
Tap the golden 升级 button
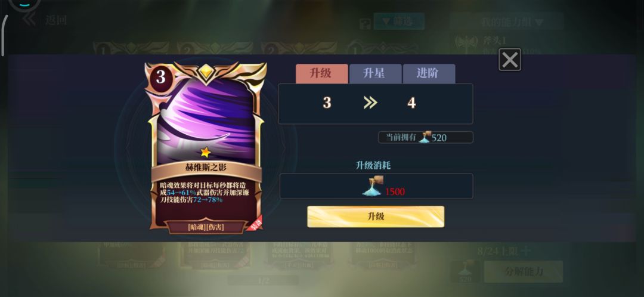[376, 216]
